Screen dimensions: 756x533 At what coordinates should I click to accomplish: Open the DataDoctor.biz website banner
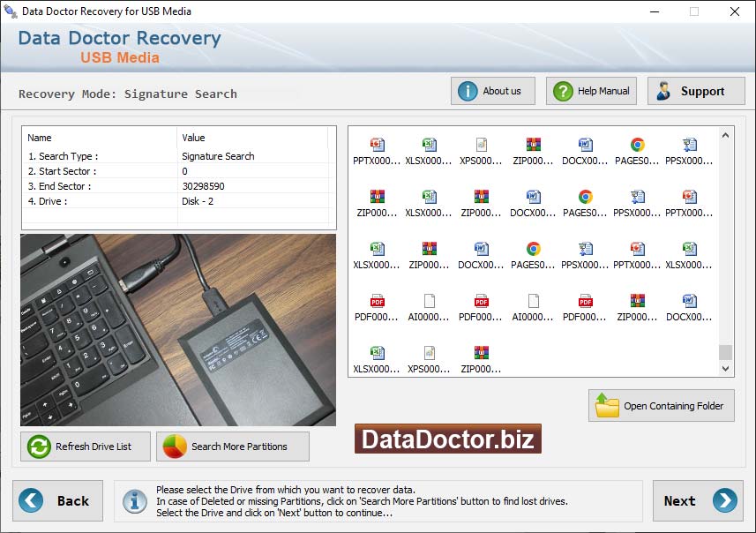[x=447, y=439]
